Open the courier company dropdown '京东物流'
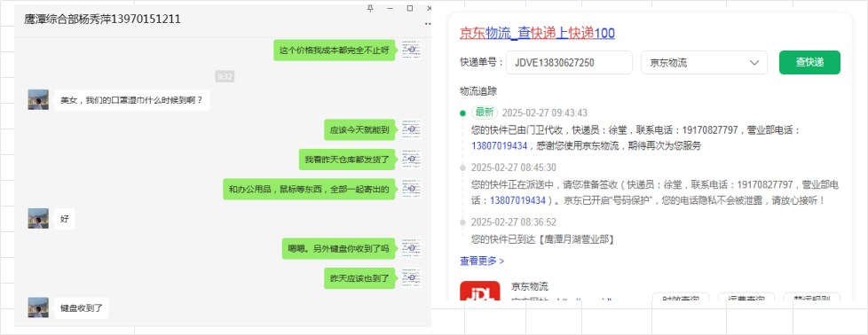 pos(704,62)
